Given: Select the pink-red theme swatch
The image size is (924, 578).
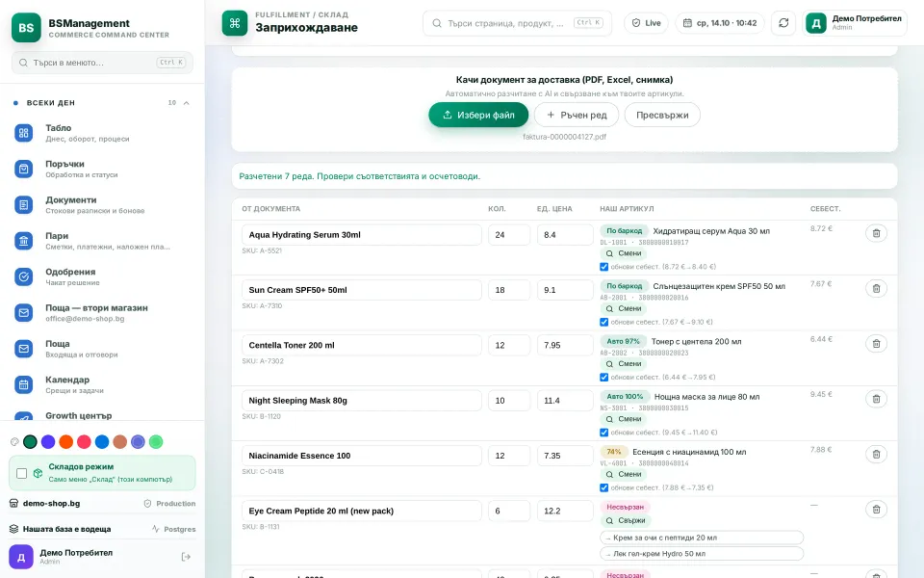Looking at the screenshot, I should 85,442.
